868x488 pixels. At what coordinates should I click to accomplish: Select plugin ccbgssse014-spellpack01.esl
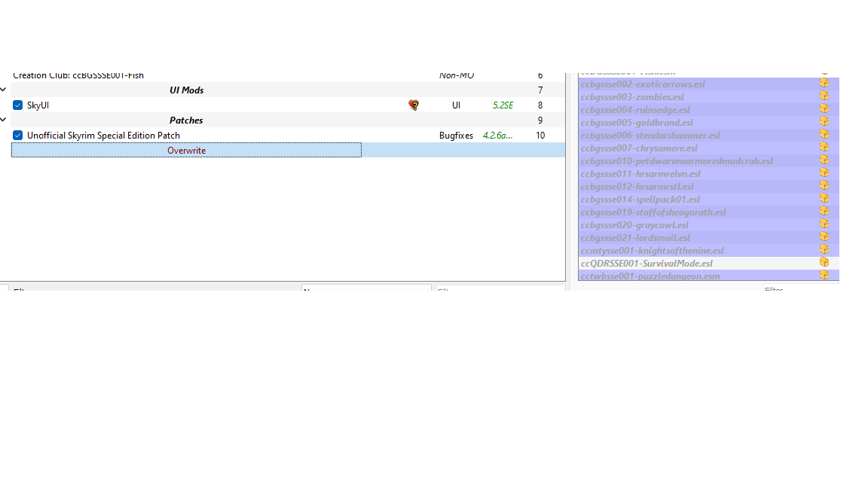[x=640, y=199]
